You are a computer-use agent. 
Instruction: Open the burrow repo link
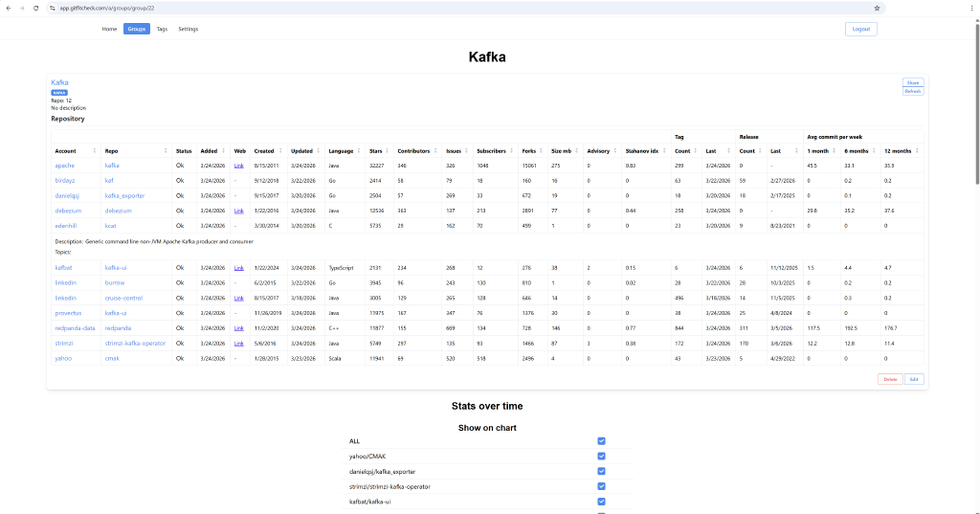pyautogui.click(x=115, y=282)
